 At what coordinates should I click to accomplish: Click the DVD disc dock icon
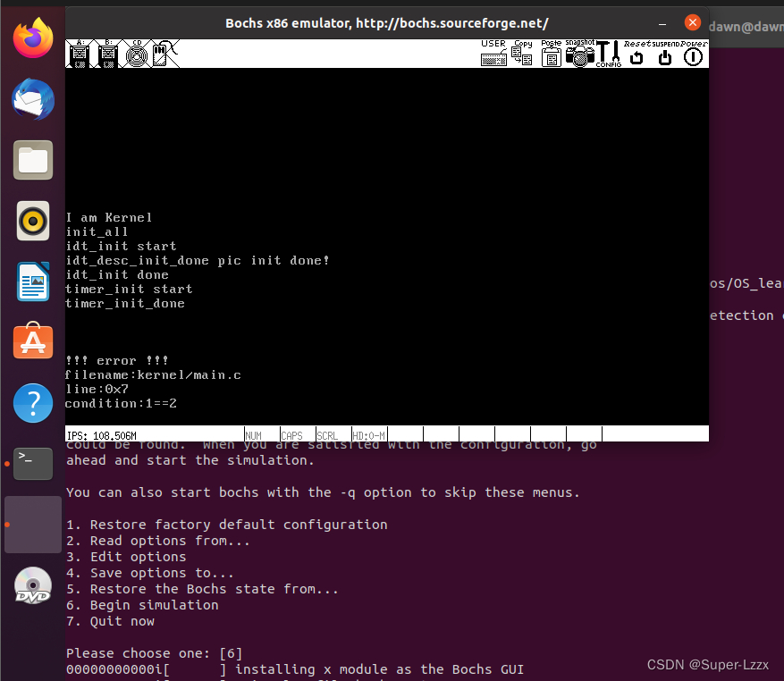tap(33, 585)
